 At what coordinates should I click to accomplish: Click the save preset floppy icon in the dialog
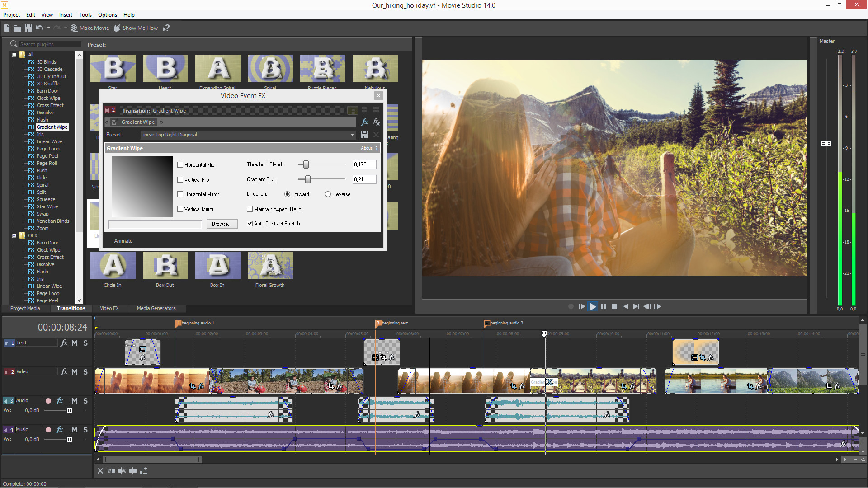tap(364, 134)
